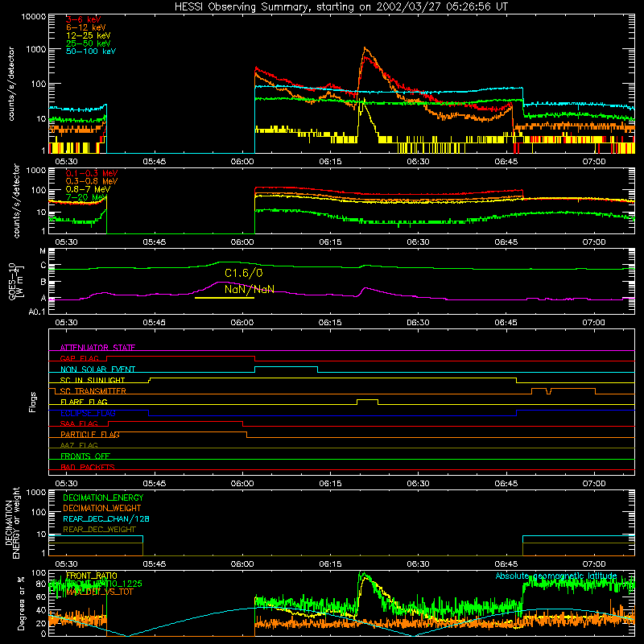Click the SC_TRANSMITTER flag label
This screenshot has height=644, width=644.
93,391
